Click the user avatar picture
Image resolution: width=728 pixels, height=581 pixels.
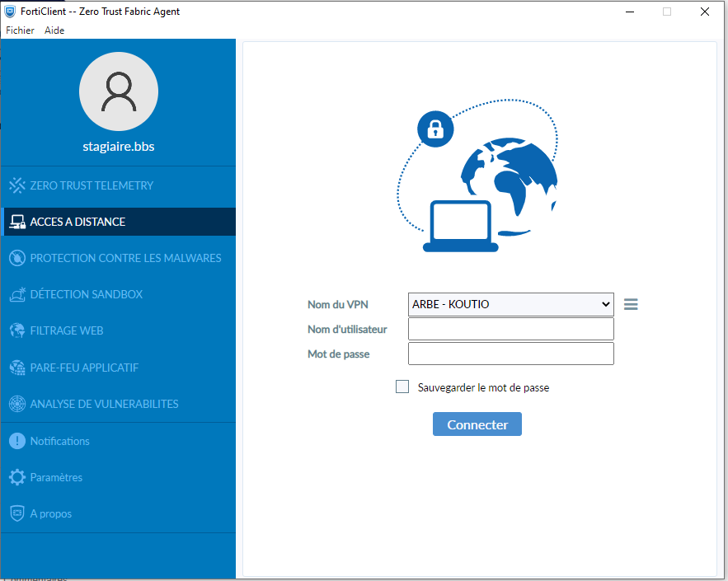click(x=119, y=91)
